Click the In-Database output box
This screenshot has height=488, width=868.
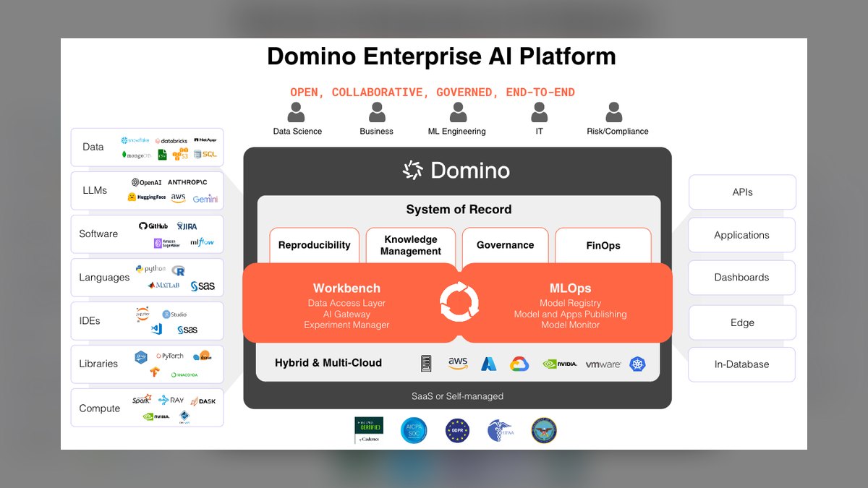point(742,365)
